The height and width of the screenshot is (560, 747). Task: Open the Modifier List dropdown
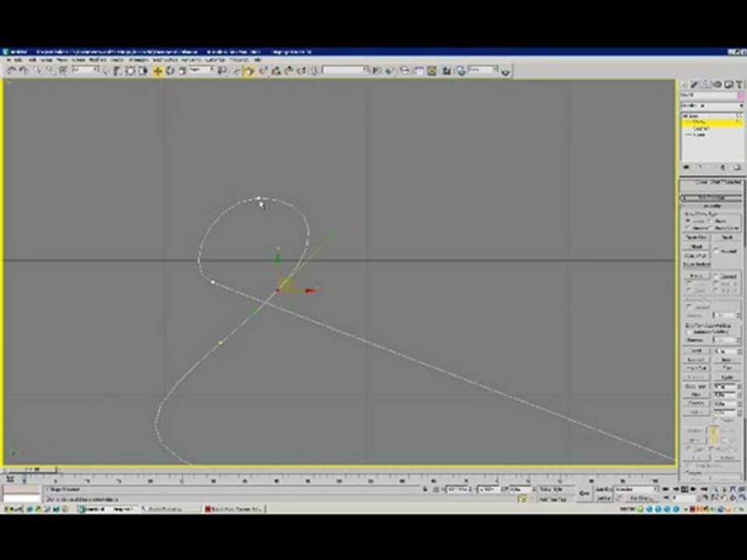(x=712, y=105)
